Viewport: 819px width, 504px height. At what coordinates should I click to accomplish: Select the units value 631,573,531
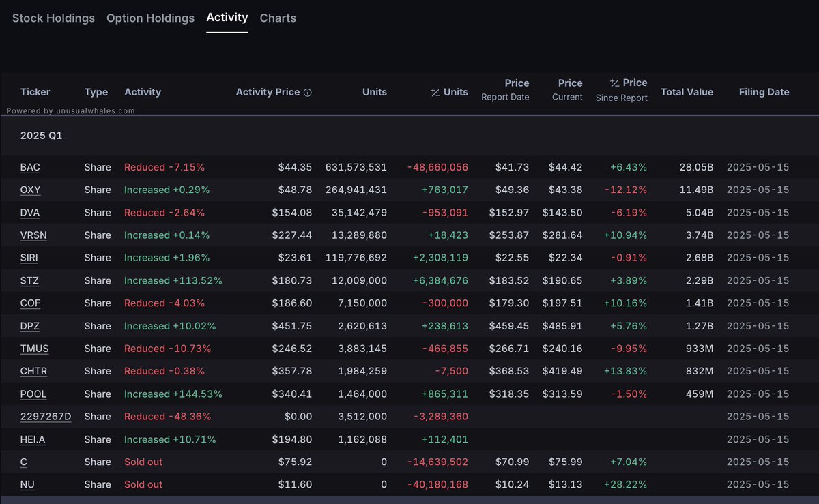click(x=356, y=167)
